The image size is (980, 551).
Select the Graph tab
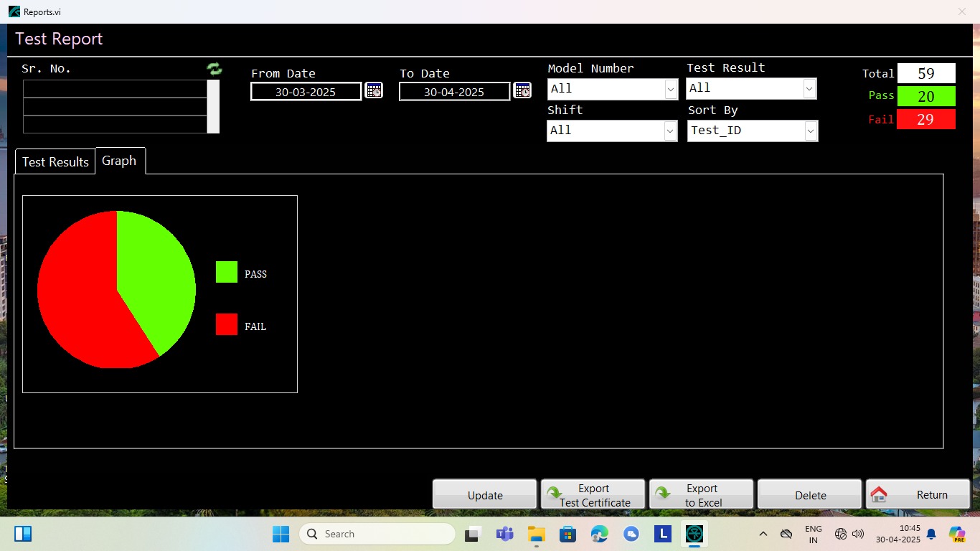[119, 161]
